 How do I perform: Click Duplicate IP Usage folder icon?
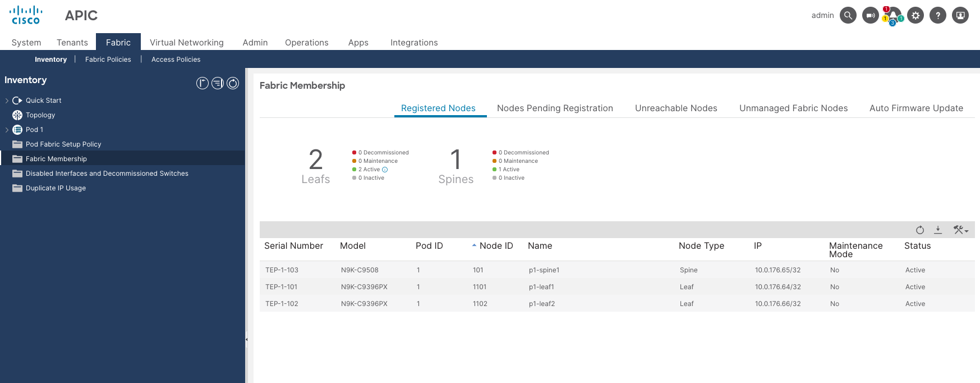coord(17,188)
